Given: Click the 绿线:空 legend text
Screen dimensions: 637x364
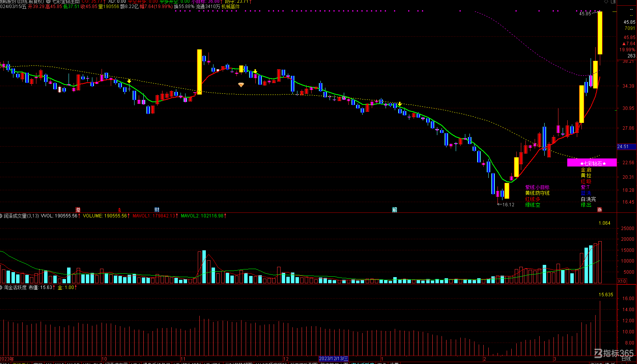Looking at the screenshot, I should click(x=533, y=205).
